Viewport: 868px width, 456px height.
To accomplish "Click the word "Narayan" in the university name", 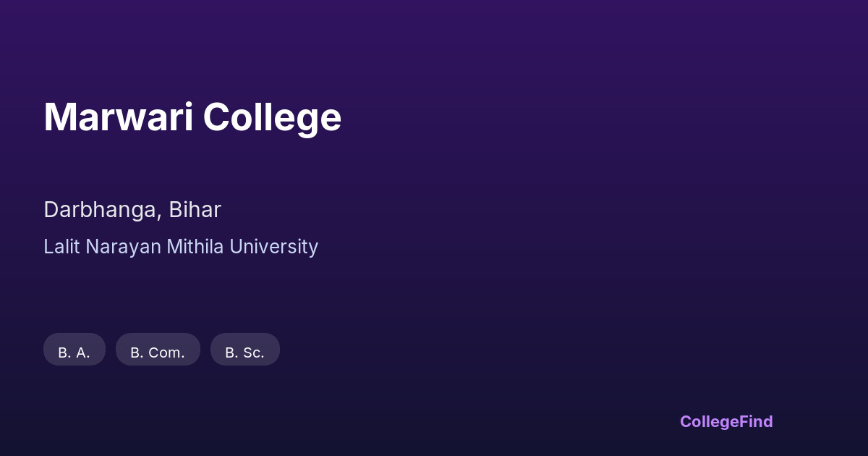I will point(124,247).
